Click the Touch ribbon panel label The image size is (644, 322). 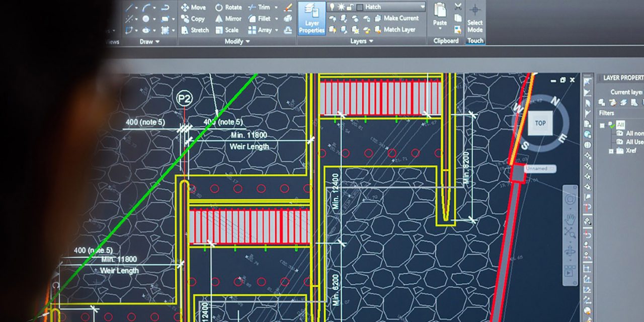coord(475,41)
